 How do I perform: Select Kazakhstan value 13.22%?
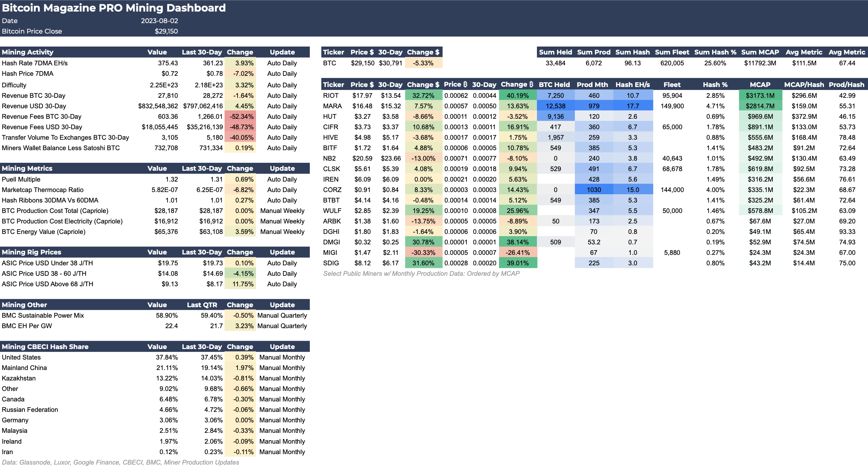tap(167, 378)
